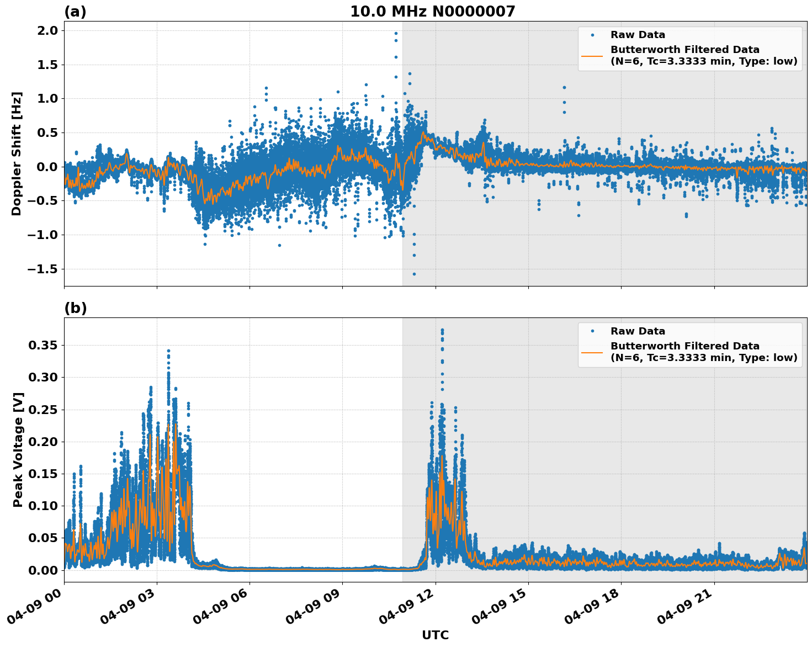Click the orange Butterworth line sample in the top legend
812x647 pixels.
592,56
